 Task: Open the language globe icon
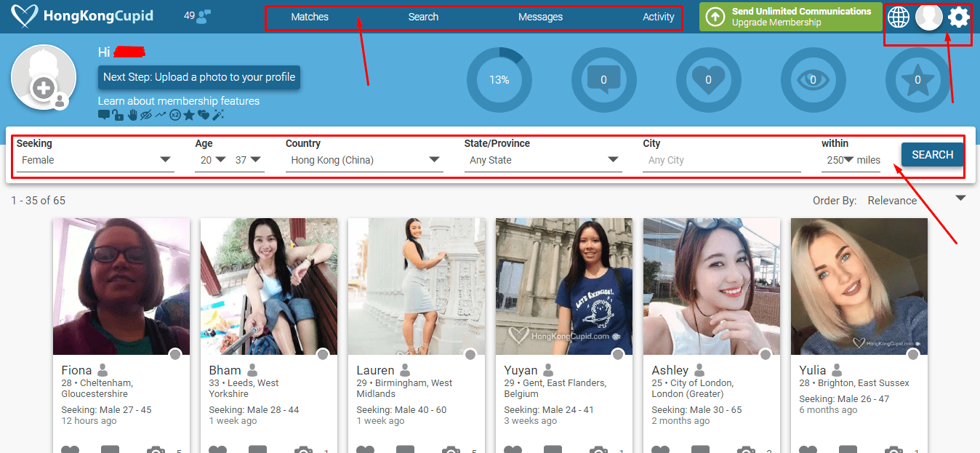tap(899, 17)
